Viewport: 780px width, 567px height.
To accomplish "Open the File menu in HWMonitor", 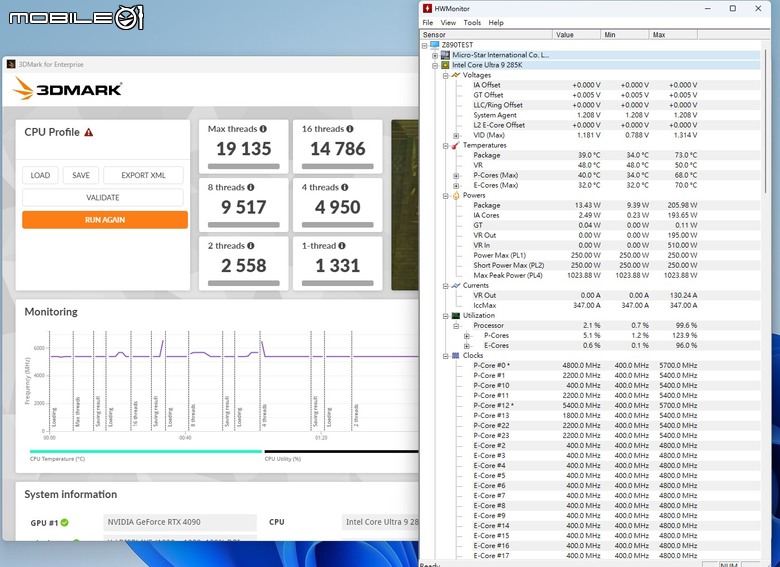I will coord(427,22).
